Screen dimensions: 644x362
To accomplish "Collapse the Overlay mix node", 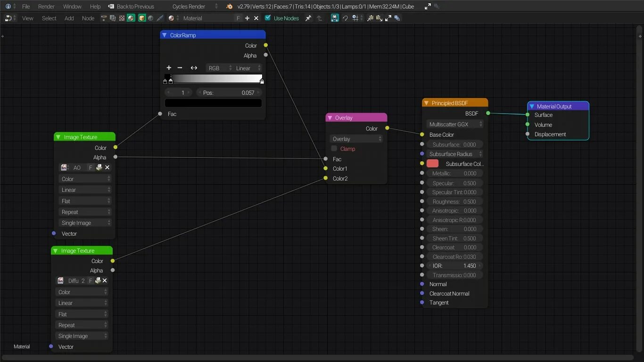I will pyautogui.click(x=330, y=118).
